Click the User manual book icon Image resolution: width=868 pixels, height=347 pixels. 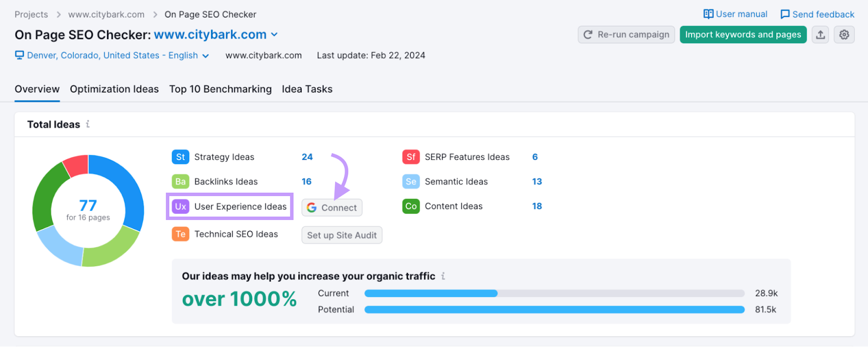709,14
